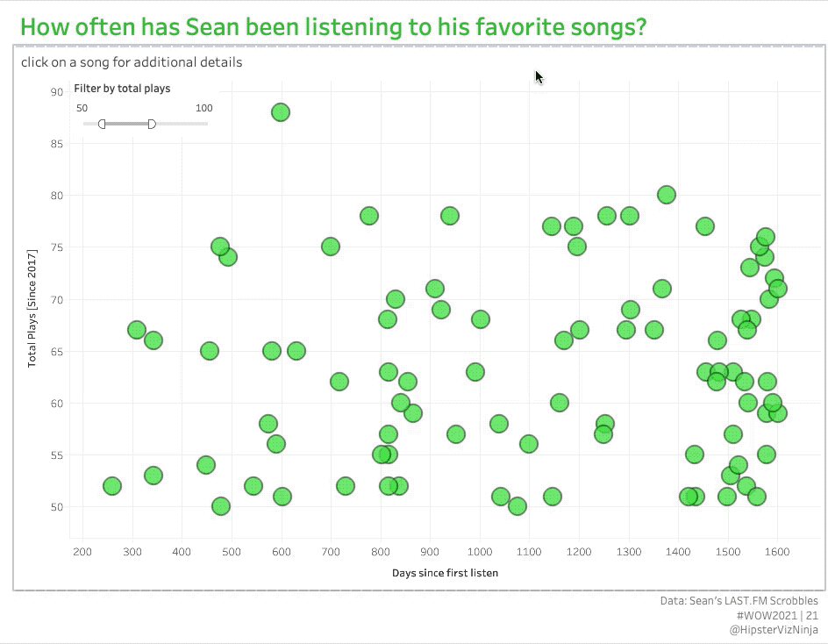Select the leftmost song dot near 260 days
Viewport: 828px width, 644px height.
pyautogui.click(x=112, y=486)
